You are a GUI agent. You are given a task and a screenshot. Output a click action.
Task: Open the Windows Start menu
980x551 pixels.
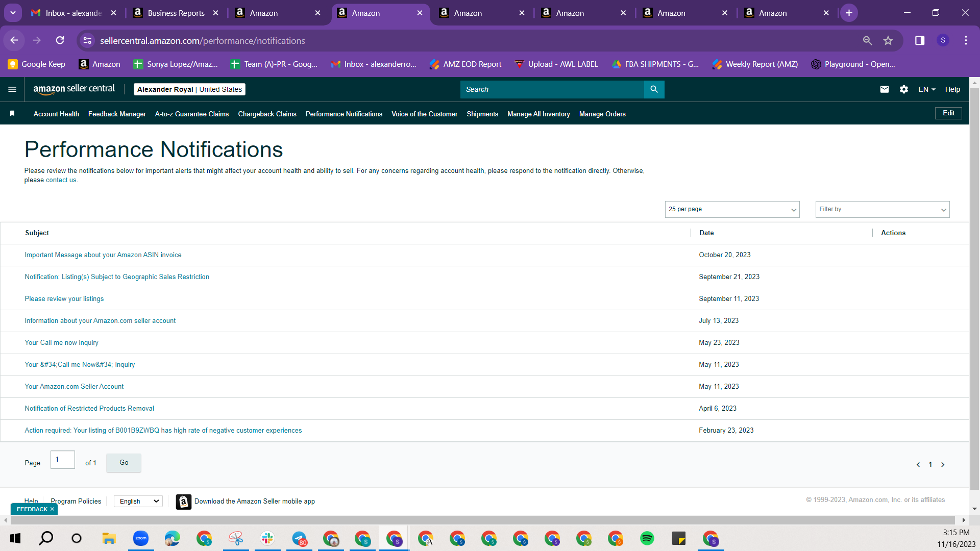click(x=15, y=538)
